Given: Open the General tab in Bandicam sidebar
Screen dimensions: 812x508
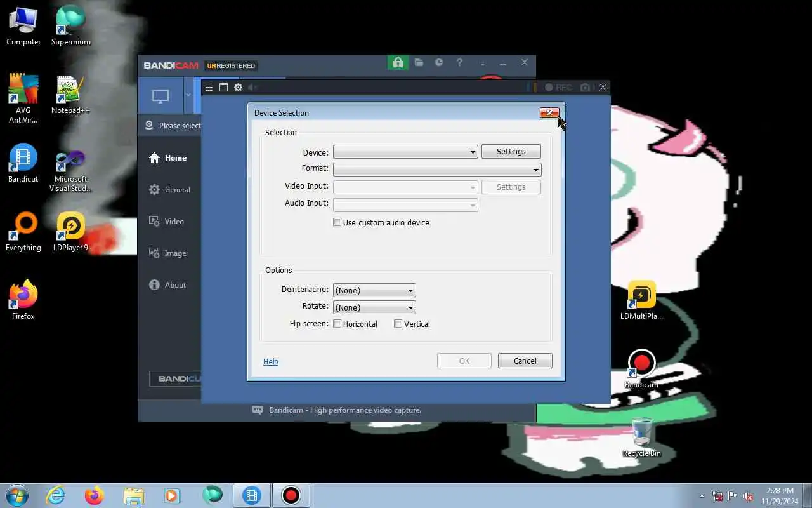Looking at the screenshot, I should pyautogui.click(x=169, y=190).
